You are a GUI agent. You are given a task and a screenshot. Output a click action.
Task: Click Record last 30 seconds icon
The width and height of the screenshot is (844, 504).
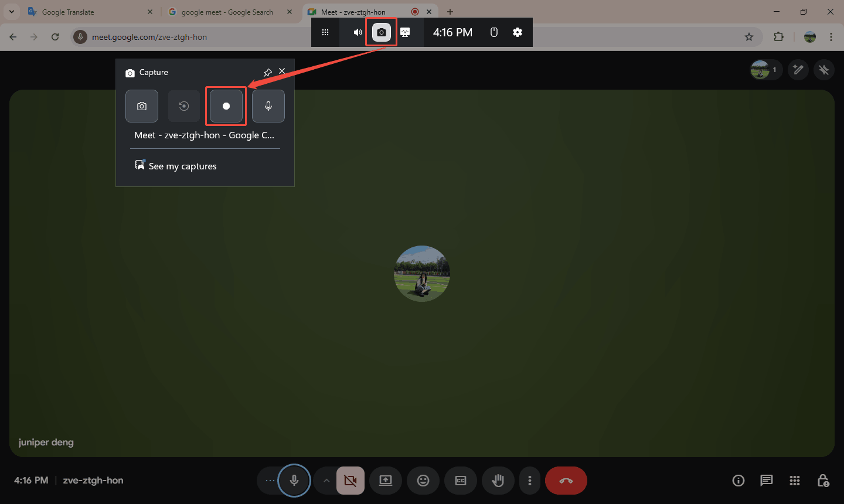[183, 106]
